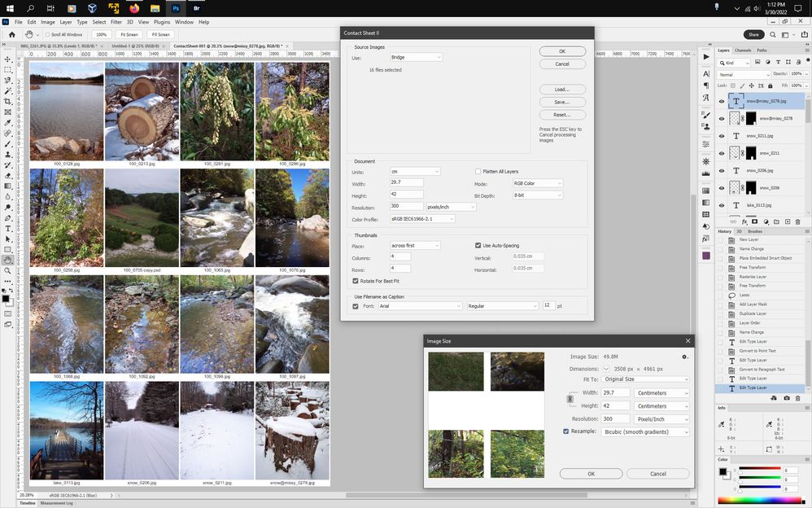This screenshot has width=812, height=508.
Task: Open the Gradient tool
Action: [x=7, y=185]
